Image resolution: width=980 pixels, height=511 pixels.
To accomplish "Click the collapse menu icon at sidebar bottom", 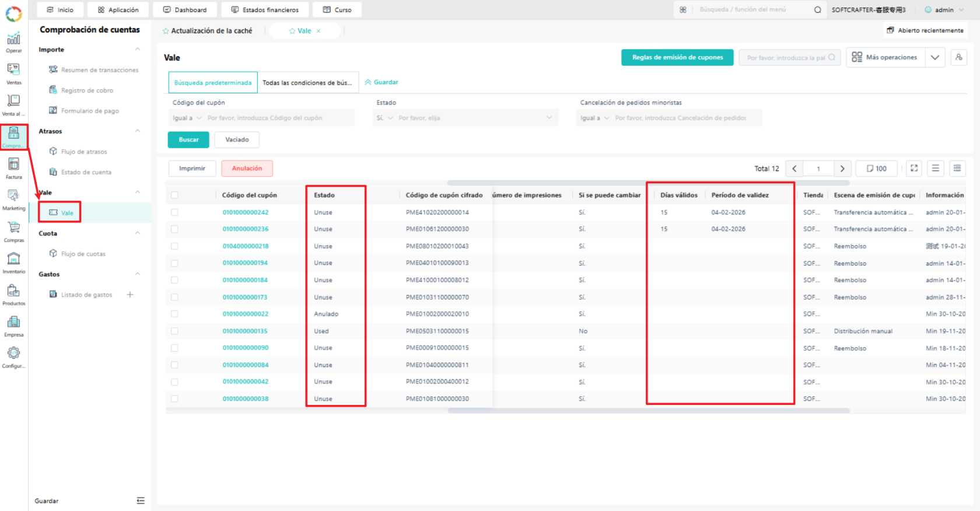I will point(141,501).
